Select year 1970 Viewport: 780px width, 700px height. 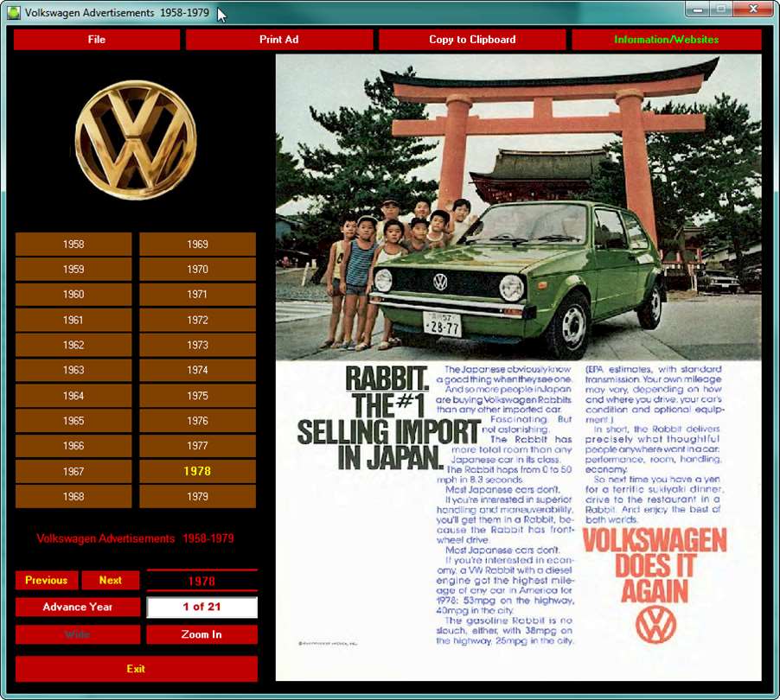[x=197, y=269]
